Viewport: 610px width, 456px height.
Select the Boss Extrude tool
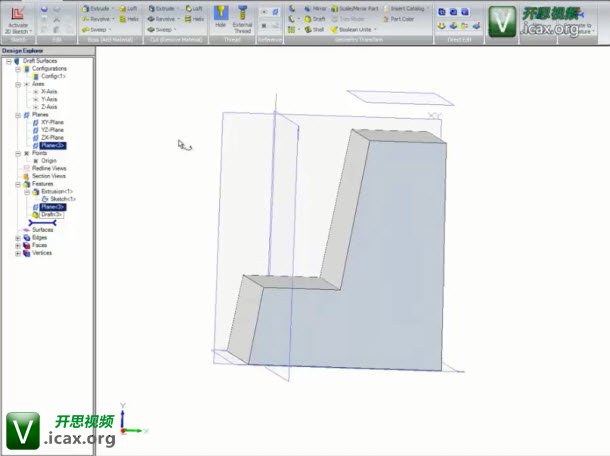pos(96,9)
